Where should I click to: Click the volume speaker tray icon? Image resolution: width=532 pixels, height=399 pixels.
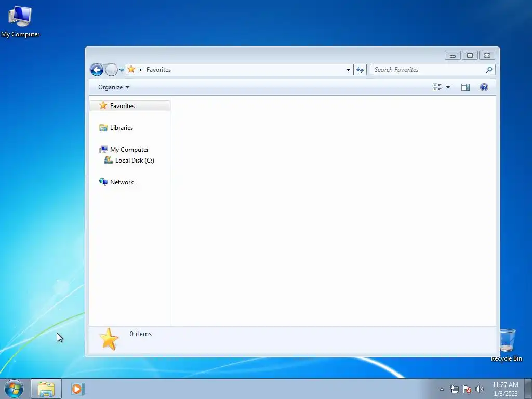480,389
